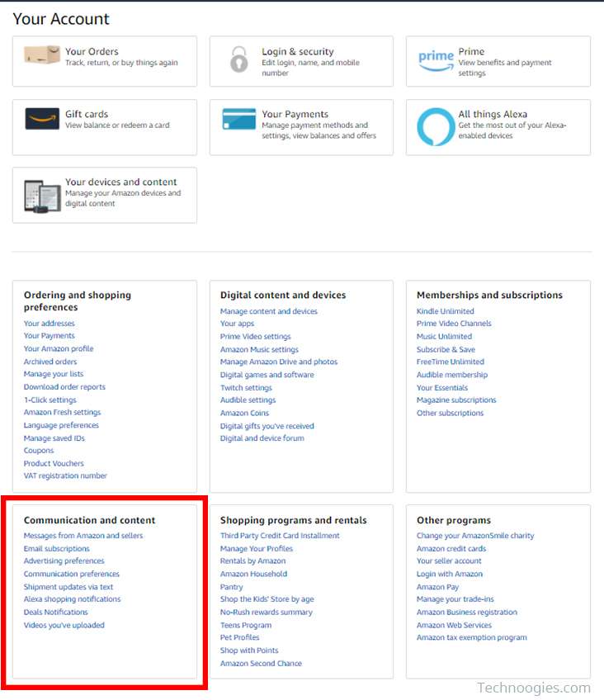The image size is (604, 700).
Task: Open All things Alexa card title
Action: [493, 114]
